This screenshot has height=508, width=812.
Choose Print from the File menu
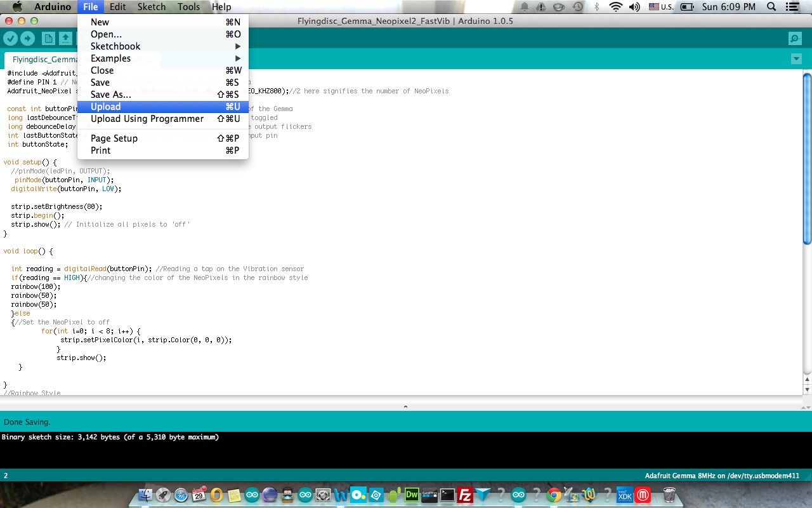[x=163, y=150]
